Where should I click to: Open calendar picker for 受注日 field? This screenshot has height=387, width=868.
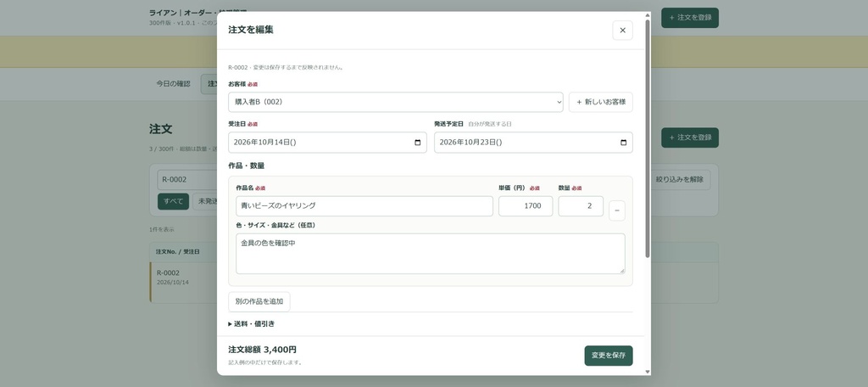pos(417,143)
